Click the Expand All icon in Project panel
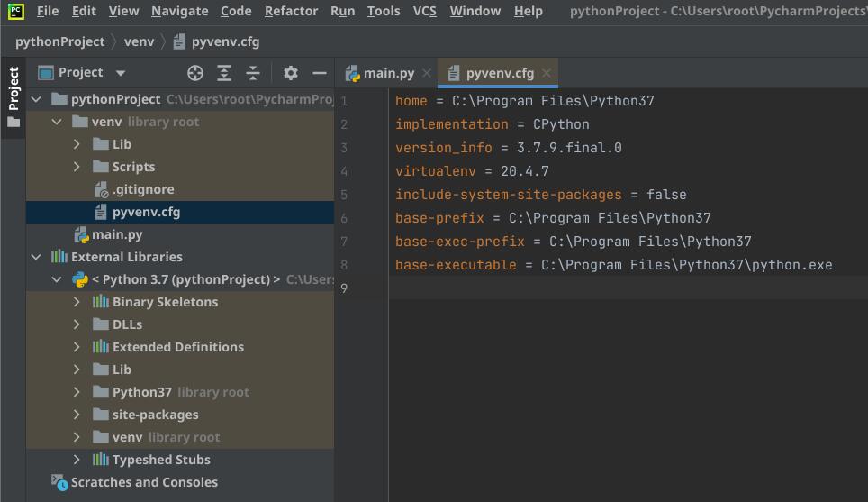Image resolution: width=868 pixels, height=502 pixels. [x=224, y=73]
